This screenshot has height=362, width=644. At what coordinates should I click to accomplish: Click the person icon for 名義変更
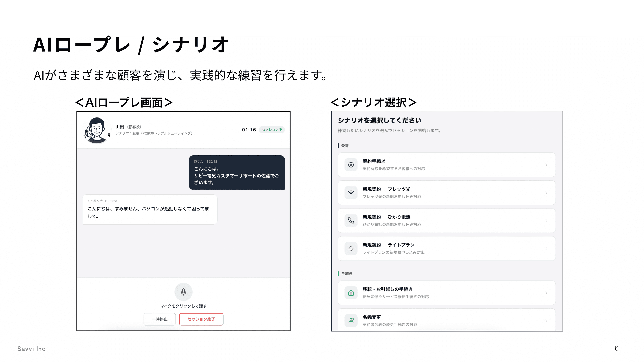(351, 321)
